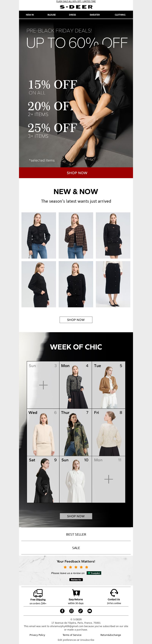152x644 pixels.
Task: Open the YouTube social icon
Action: 89,611
